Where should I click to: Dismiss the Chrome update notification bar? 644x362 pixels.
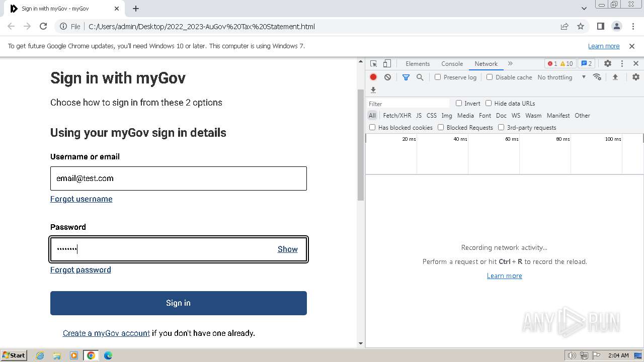pyautogui.click(x=632, y=46)
